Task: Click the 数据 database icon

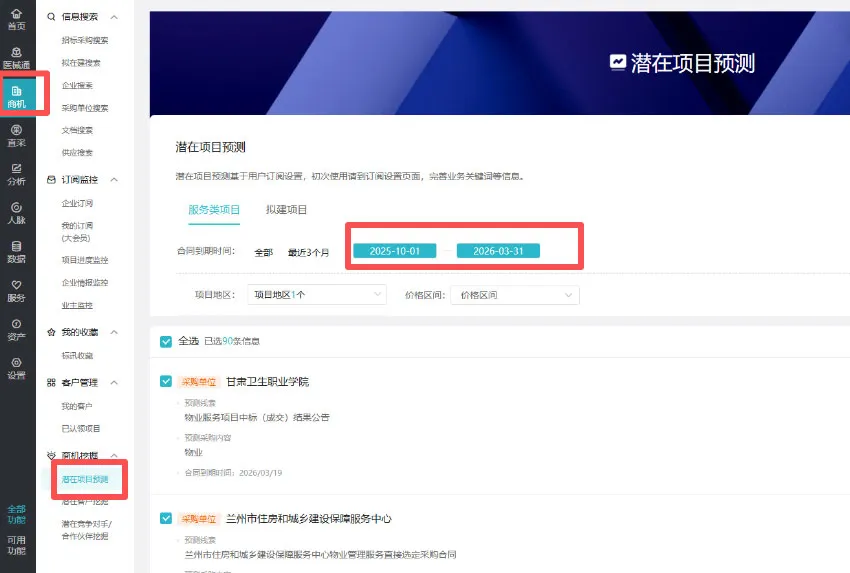Action: pyautogui.click(x=16, y=252)
